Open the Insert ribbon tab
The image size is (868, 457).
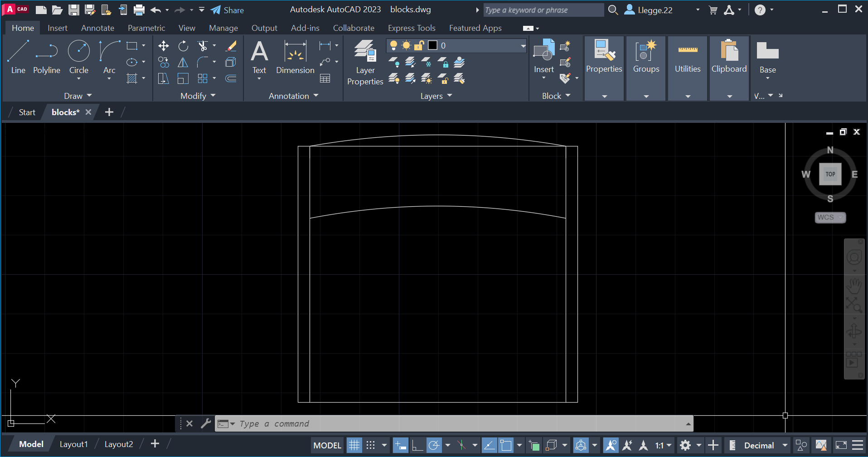tap(58, 28)
